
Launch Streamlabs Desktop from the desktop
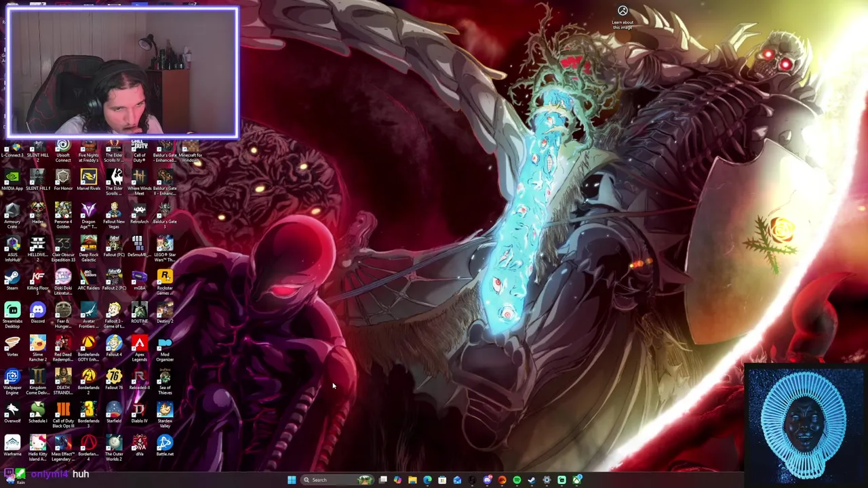tap(12, 315)
